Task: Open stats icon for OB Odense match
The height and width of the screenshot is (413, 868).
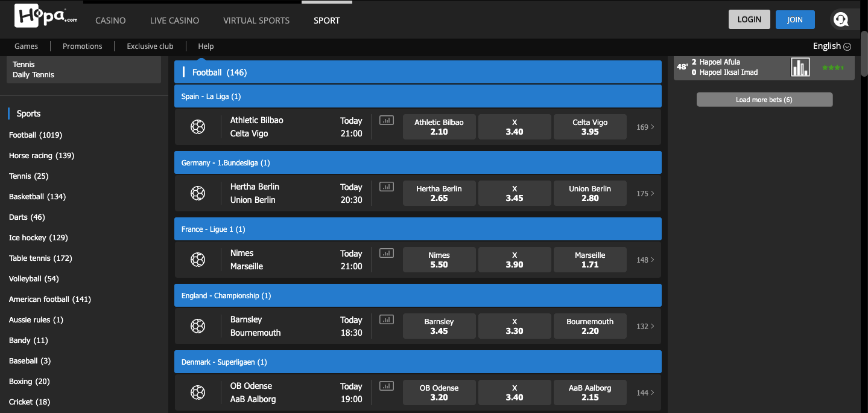Action: click(x=386, y=386)
